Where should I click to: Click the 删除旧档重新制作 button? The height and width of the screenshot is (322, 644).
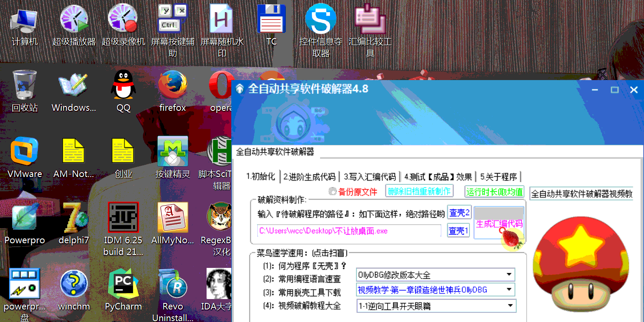[419, 191]
